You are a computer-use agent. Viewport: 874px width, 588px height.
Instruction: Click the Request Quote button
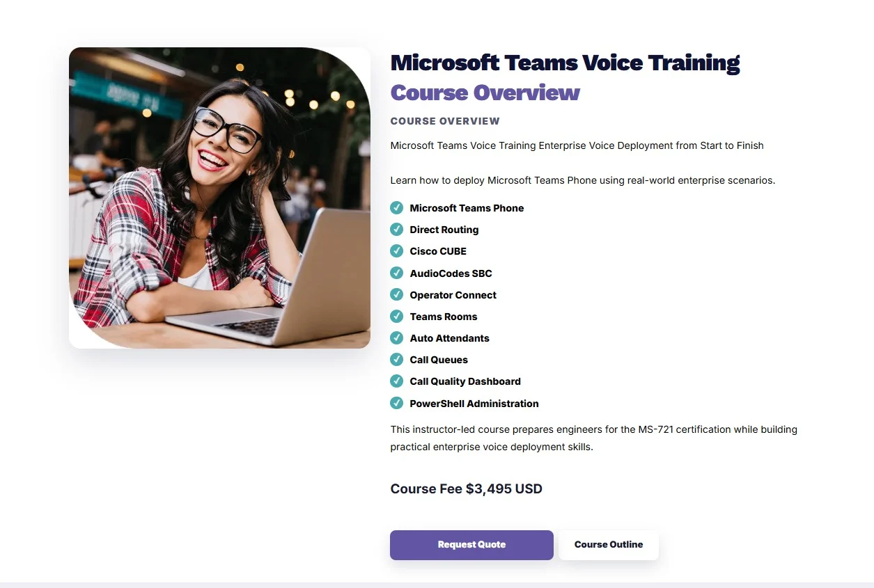[471, 545]
